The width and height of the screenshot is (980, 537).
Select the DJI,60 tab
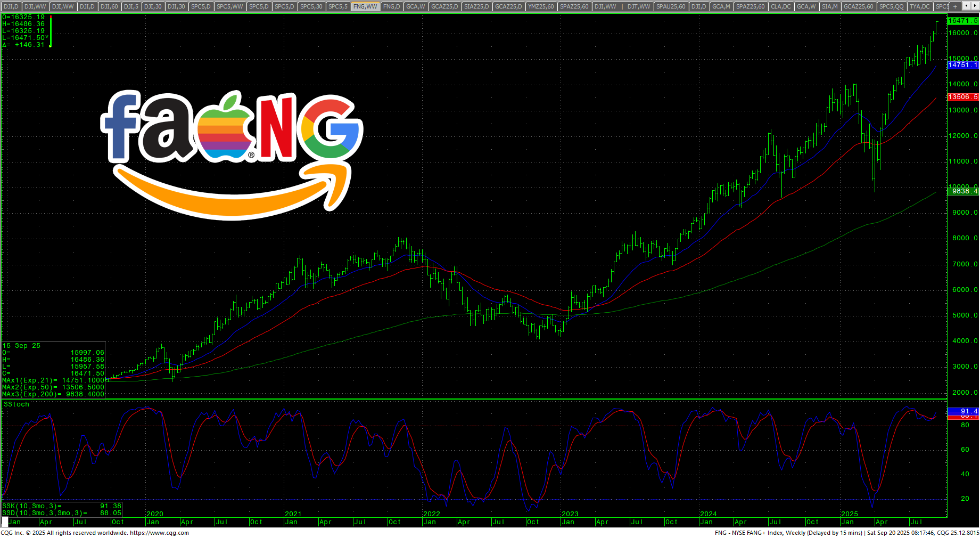tap(109, 6)
